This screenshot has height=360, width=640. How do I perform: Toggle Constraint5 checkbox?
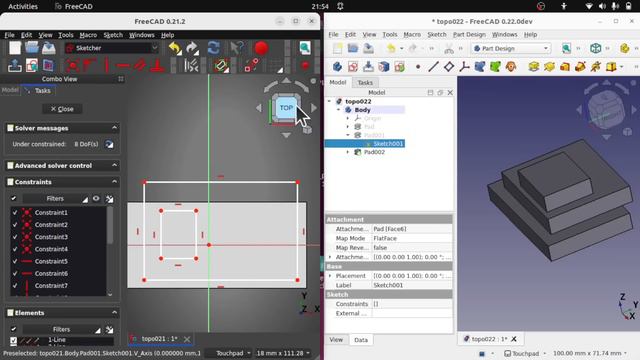coord(15,261)
